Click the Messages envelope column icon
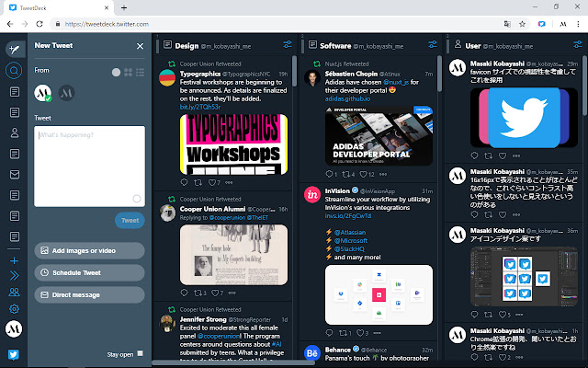The height and width of the screenshot is (368, 588). pyautogui.click(x=15, y=175)
